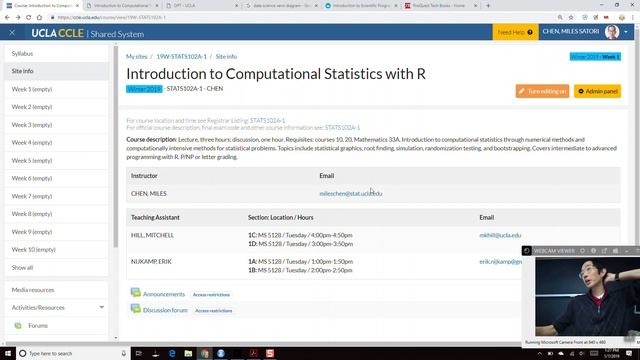The width and height of the screenshot is (640, 360).
Task: Click the sidebar vertical scrollbar
Action: click(x=116, y=147)
